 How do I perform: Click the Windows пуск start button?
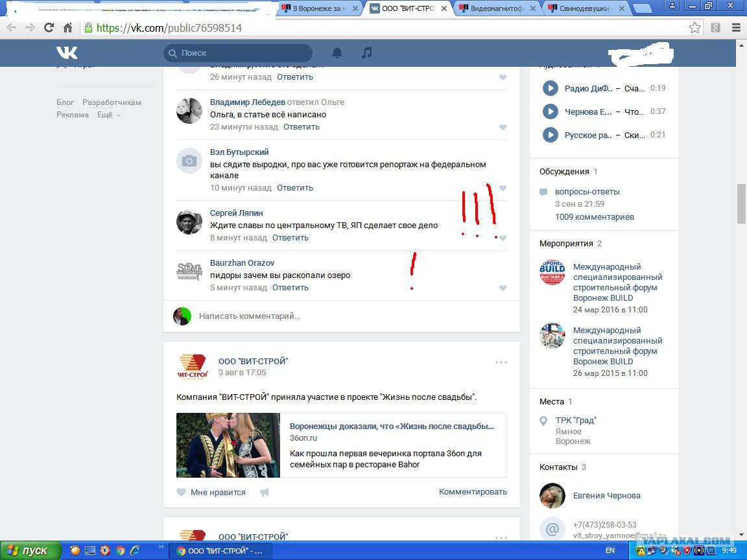pyautogui.click(x=30, y=550)
